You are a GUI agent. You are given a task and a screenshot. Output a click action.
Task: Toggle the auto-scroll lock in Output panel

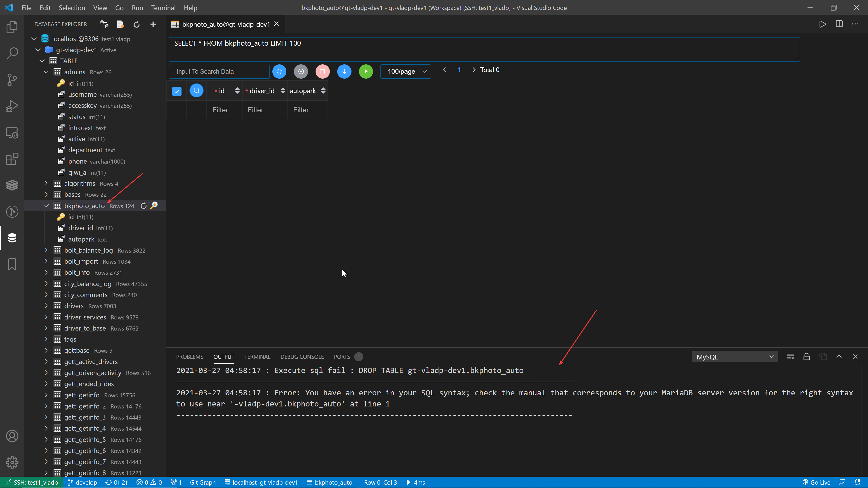[x=806, y=357]
